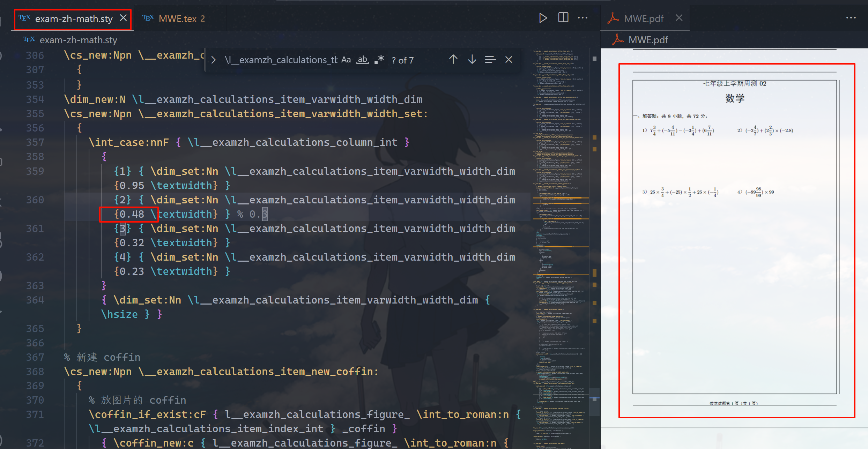868x449 pixels.
Task: Click the PDF page footer text
Action: pyautogui.click(x=733, y=403)
